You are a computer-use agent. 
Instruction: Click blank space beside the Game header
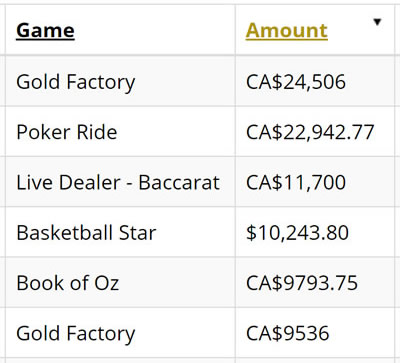tap(155, 30)
